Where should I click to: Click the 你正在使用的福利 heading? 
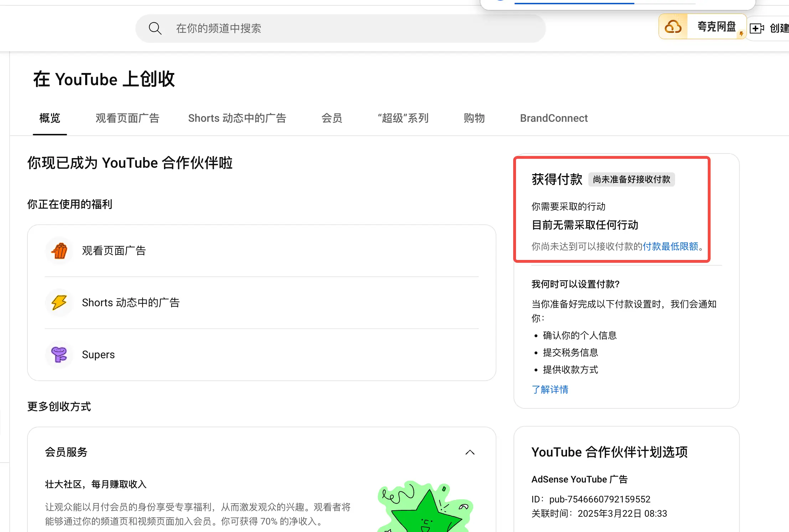click(70, 204)
